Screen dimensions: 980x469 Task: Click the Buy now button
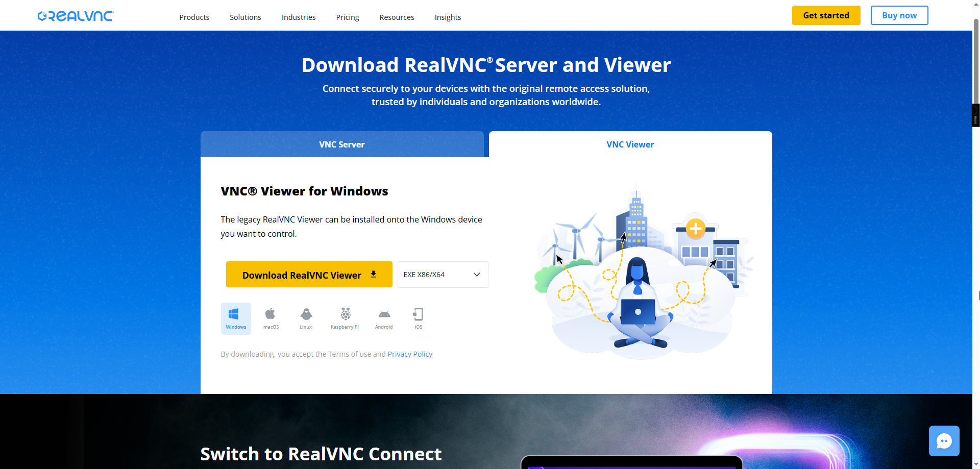tap(899, 15)
